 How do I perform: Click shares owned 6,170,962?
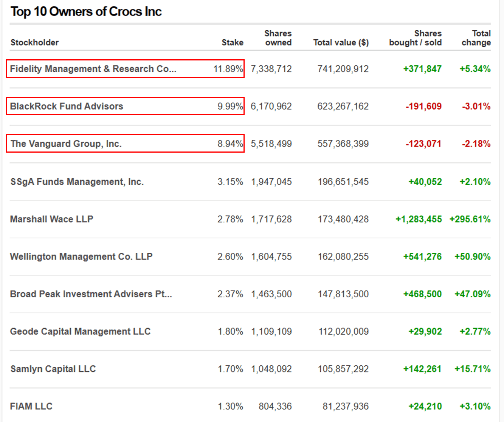tap(271, 106)
